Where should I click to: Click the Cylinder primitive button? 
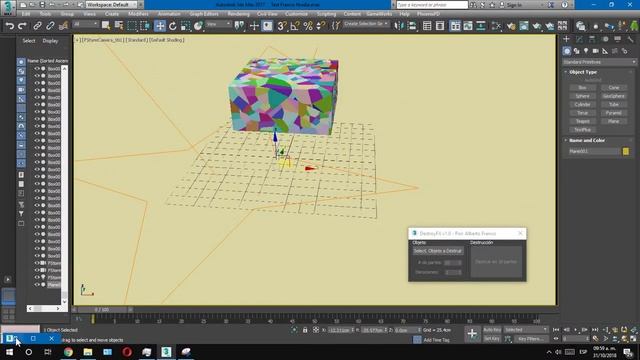pyautogui.click(x=582, y=104)
